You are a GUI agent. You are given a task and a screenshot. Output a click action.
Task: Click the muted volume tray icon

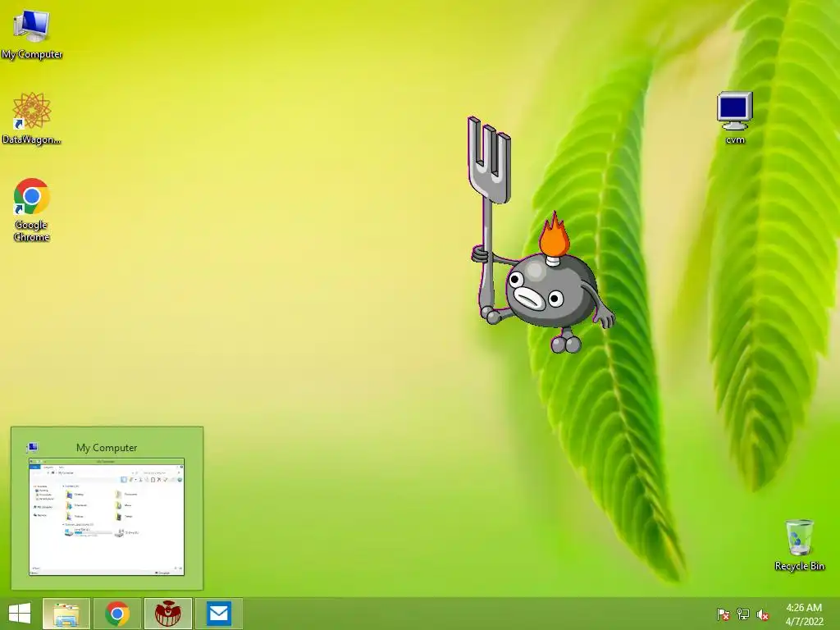tap(763, 614)
